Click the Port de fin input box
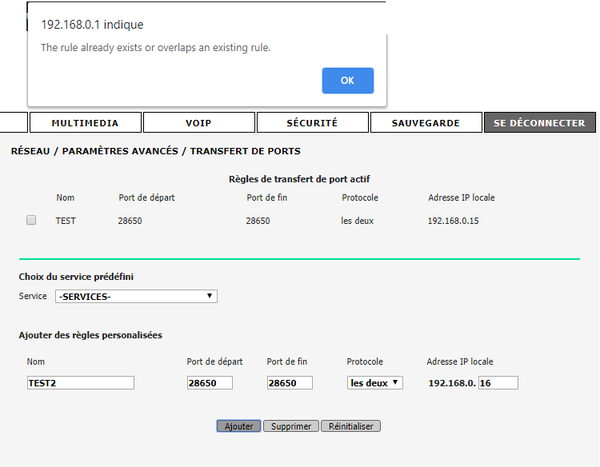This screenshot has height=467, width=600. click(289, 383)
